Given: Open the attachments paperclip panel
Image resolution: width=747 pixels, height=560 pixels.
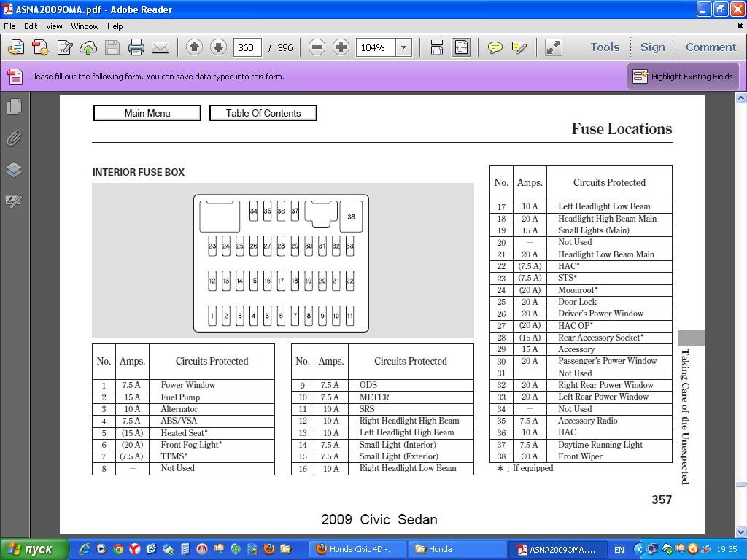Looking at the screenshot, I should click(15, 138).
